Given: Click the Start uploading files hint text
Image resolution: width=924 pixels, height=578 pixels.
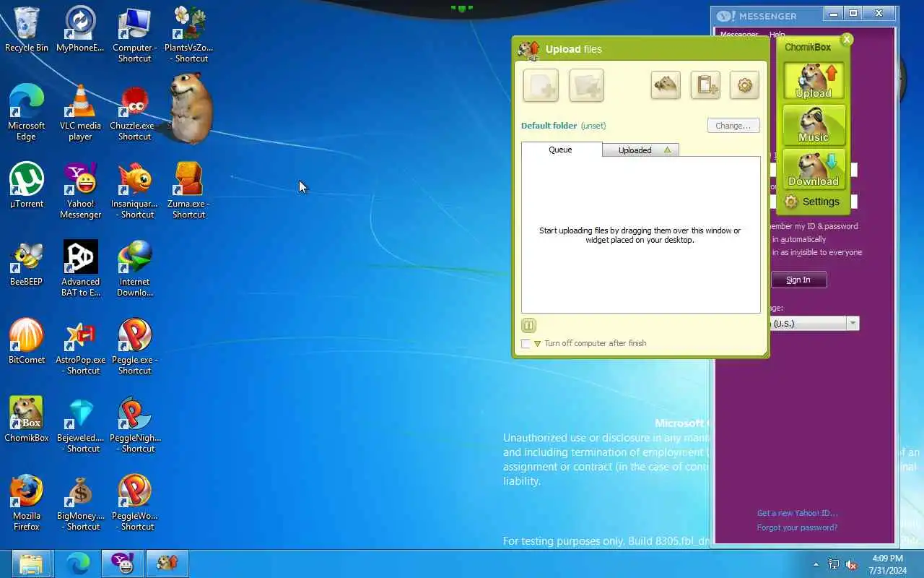Looking at the screenshot, I should (x=640, y=236).
